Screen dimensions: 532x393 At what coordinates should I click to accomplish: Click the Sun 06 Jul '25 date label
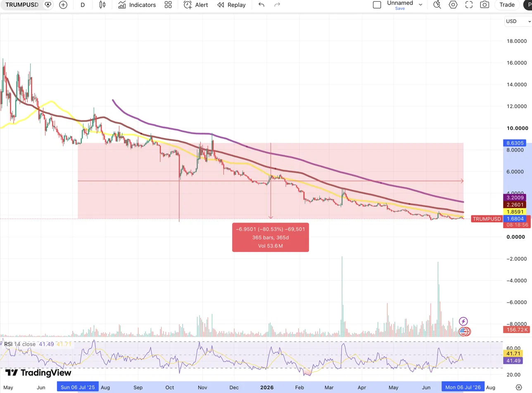[78, 387]
